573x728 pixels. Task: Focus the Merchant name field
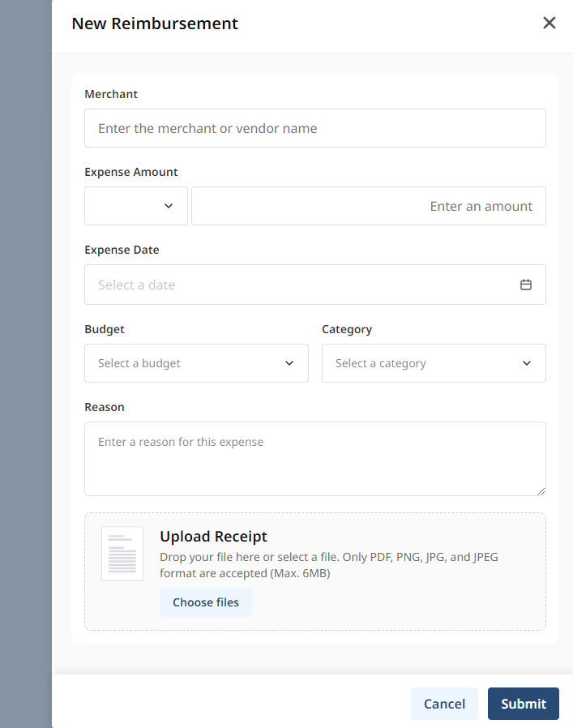pyautogui.click(x=315, y=128)
